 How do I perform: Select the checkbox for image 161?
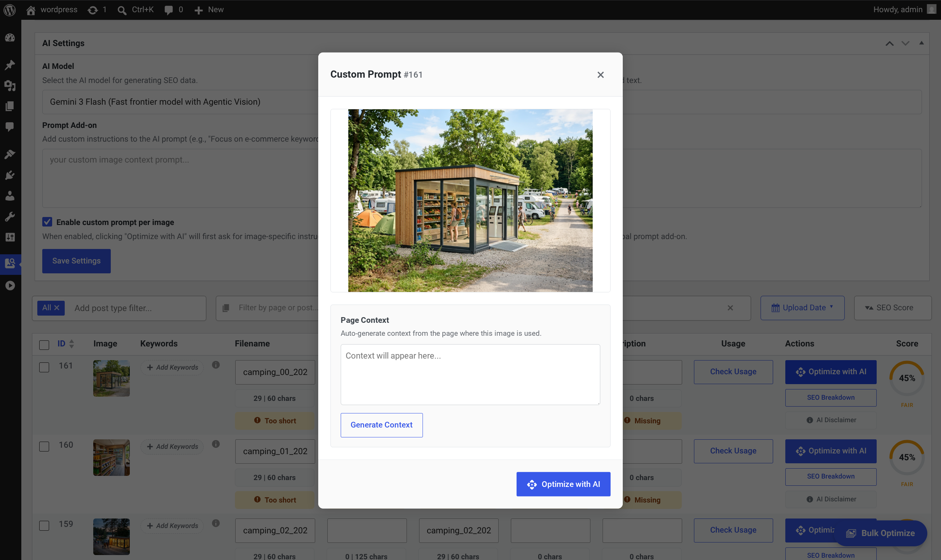coord(44,367)
